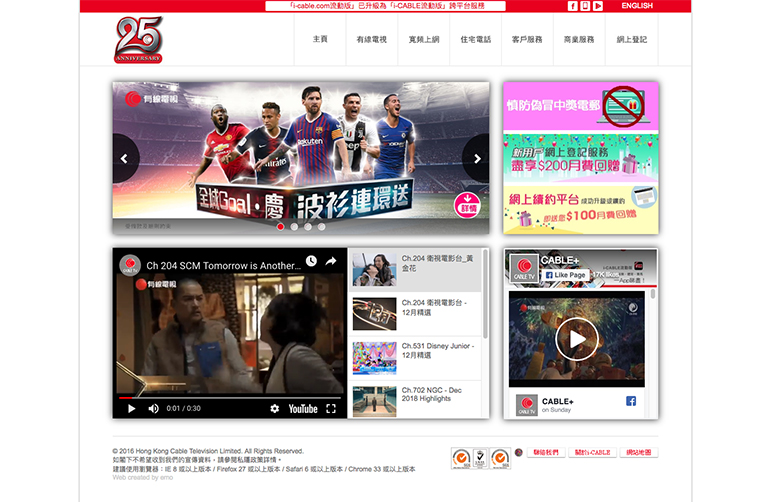Click the Facebook logo icon on the post

(631, 401)
